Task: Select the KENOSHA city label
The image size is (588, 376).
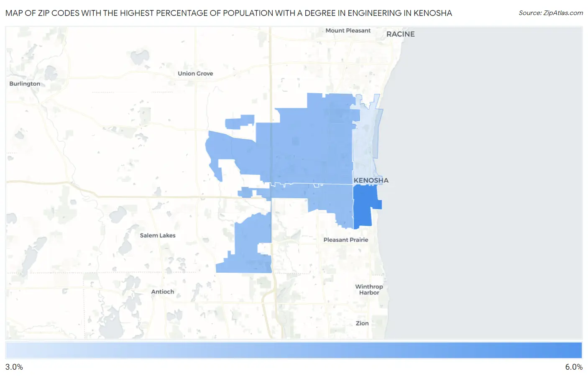Action: [371, 180]
